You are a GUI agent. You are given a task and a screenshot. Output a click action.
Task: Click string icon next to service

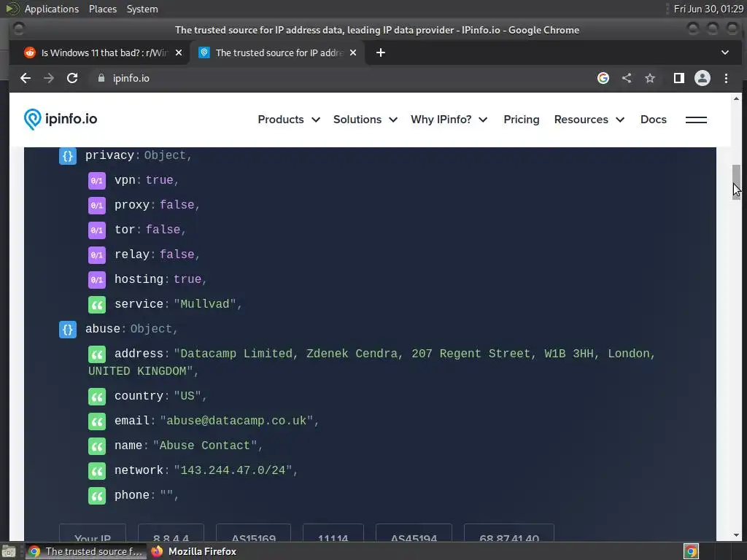coord(97,305)
